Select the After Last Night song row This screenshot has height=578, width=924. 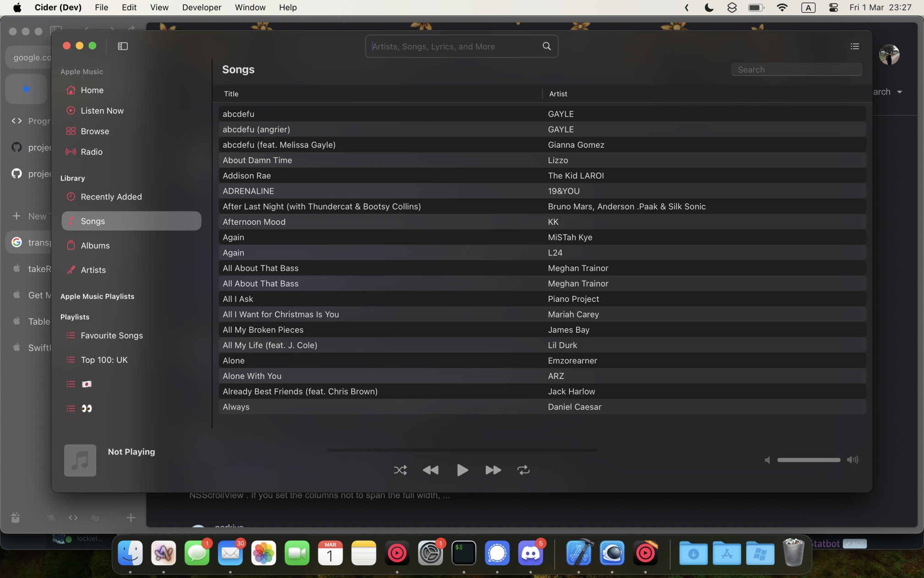542,206
